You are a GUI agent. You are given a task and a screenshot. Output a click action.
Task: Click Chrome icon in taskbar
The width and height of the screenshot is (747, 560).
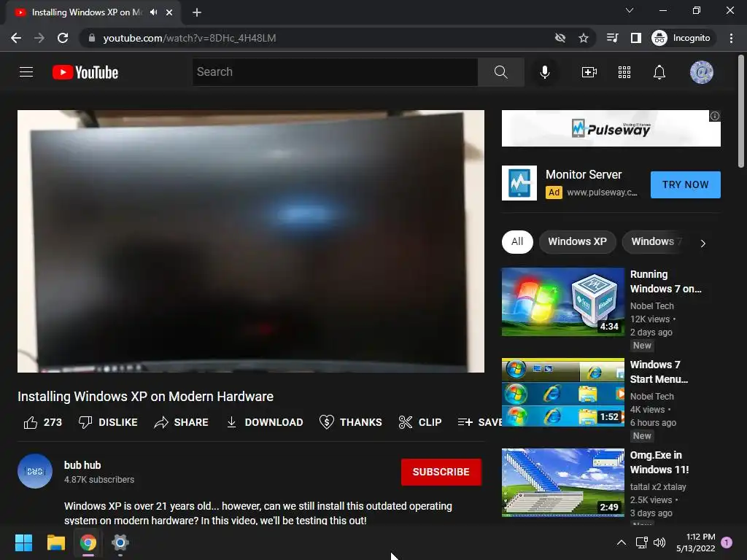(88, 542)
